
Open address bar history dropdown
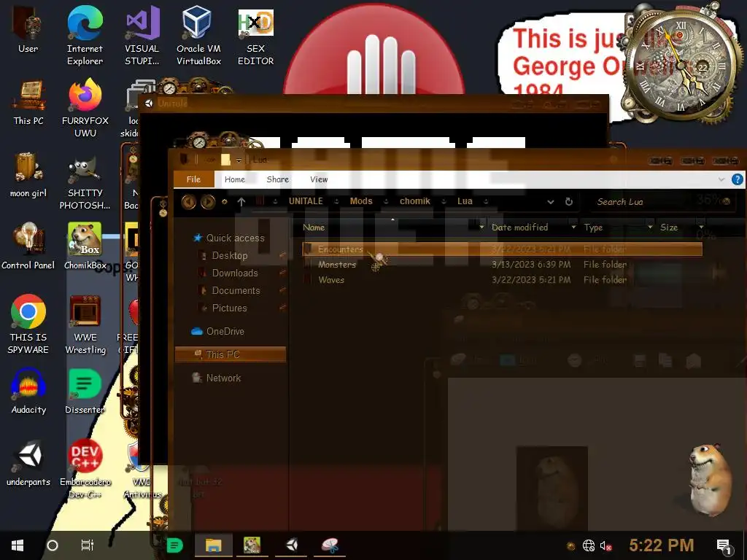[x=551, y=202]
